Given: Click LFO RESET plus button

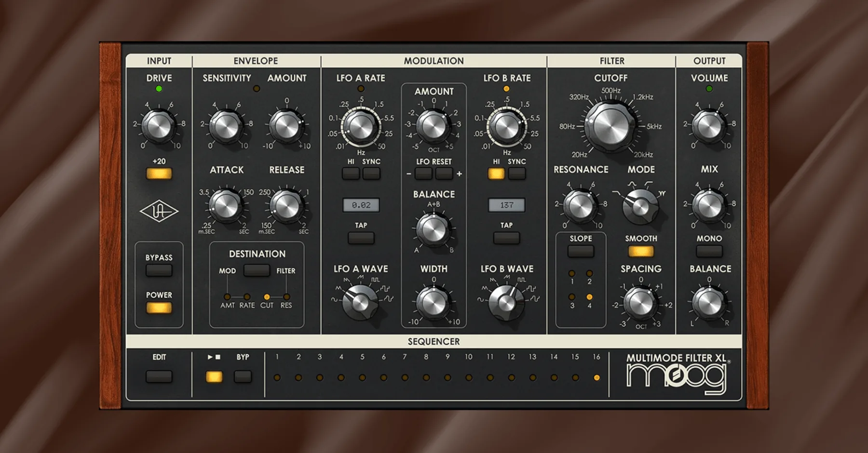Looking at the screenshot, I should [444, 173].
